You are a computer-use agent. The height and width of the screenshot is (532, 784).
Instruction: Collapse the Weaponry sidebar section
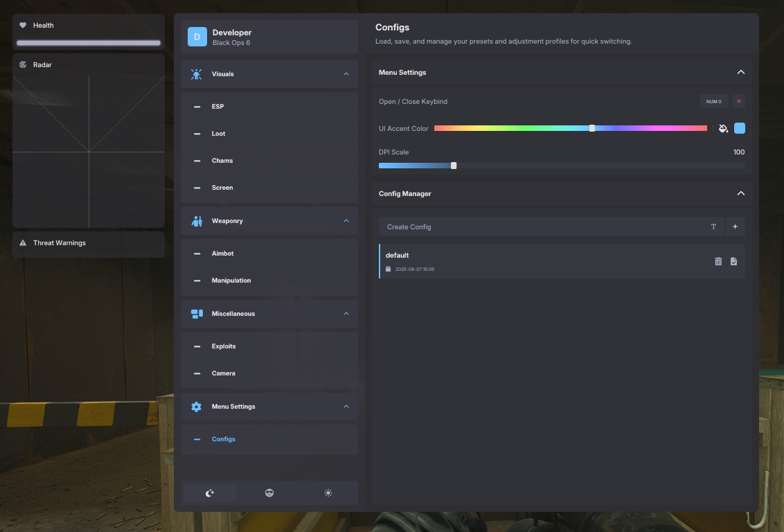click(346, 221)
